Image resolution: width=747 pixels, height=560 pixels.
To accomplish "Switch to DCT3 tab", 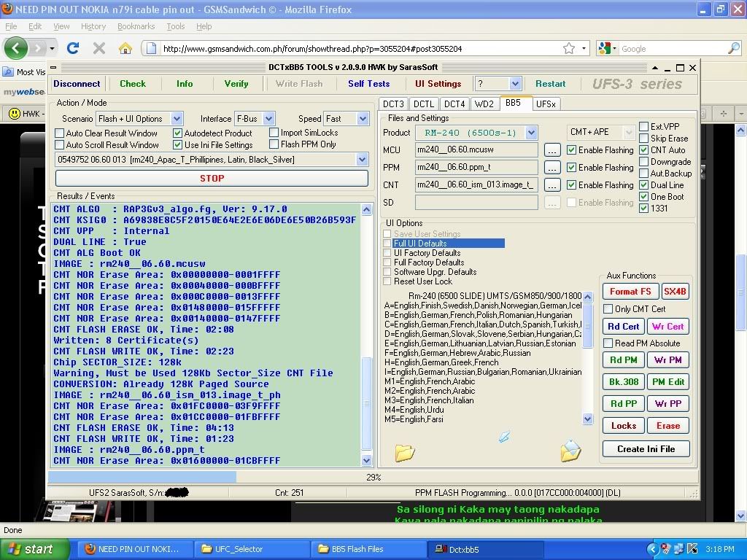I will pyautogui.click(x=393, y=104).
